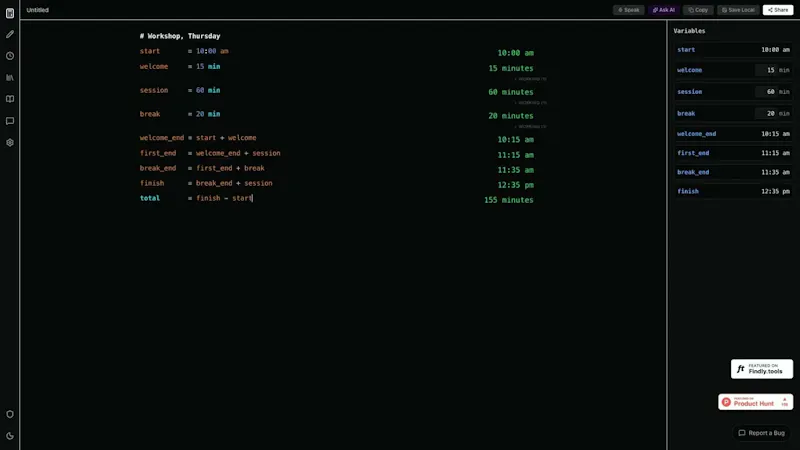Click the Copy button
This screenshot has height=450, width=800.
698,10
